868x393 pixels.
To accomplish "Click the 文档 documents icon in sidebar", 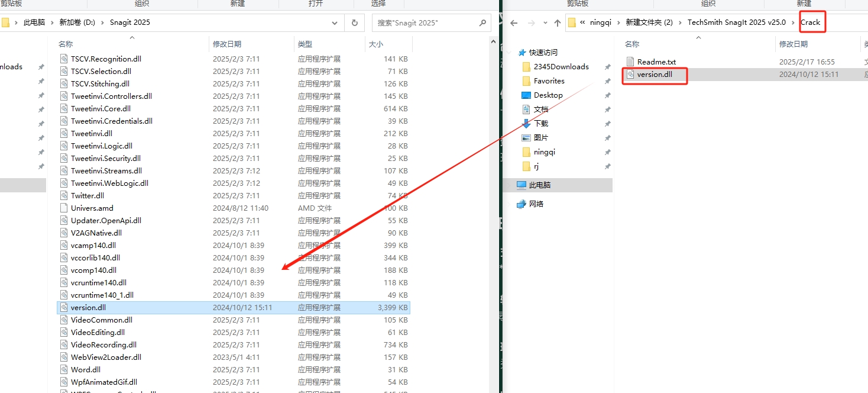I will (526, 109).
